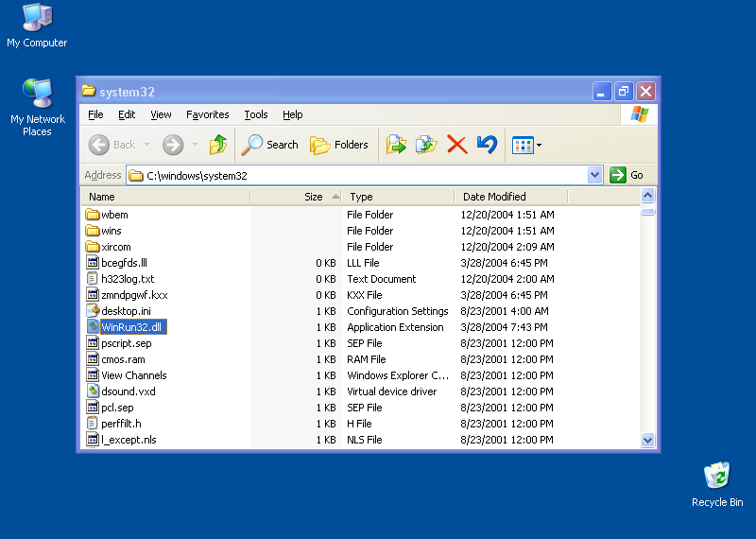Select the perffilt.h file icon
This screenshot has width=756, height=539.
point(92,424)
